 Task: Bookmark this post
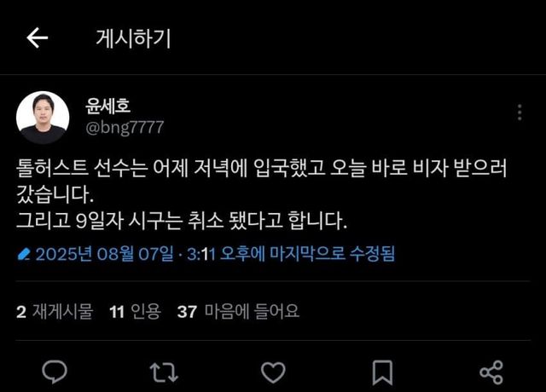(x=382, y=372)
